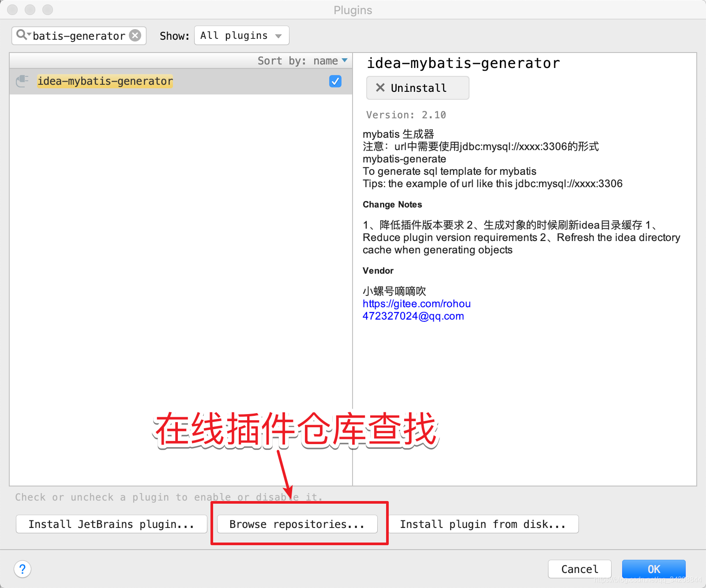Click the search magnifier icon in the filter field
The width and height of the screenshot is (706, 588).
tap(22, 35)
